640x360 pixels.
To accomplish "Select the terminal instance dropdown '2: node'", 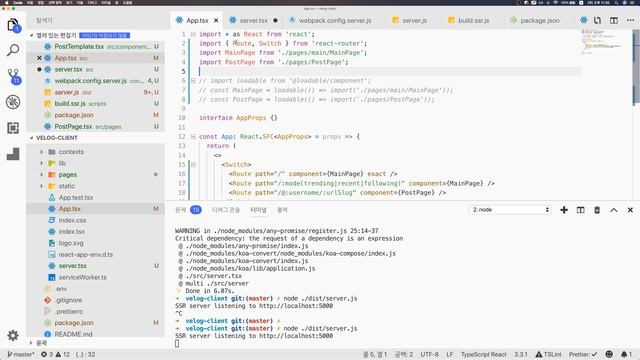I will (510, 210).
